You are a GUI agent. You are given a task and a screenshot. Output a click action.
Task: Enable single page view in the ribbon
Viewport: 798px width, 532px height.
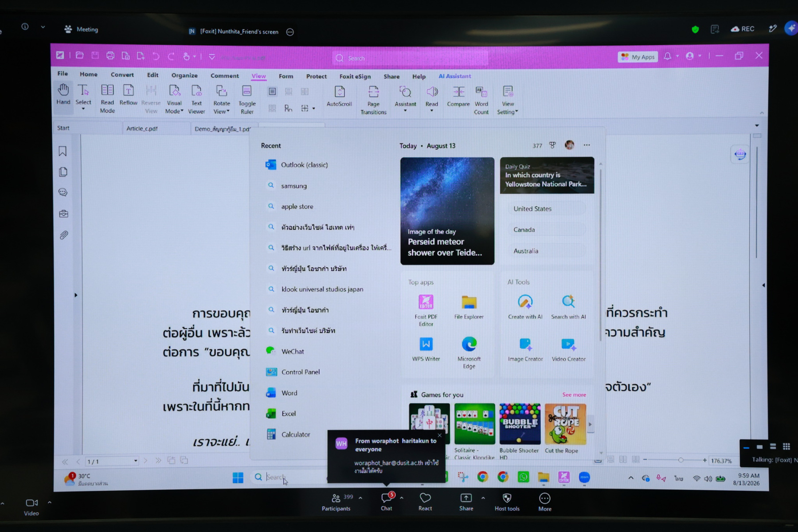[x=272, y=92]
